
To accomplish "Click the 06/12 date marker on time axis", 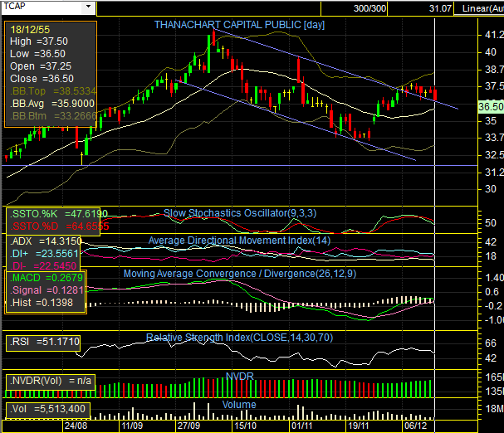I will [415, 426].
